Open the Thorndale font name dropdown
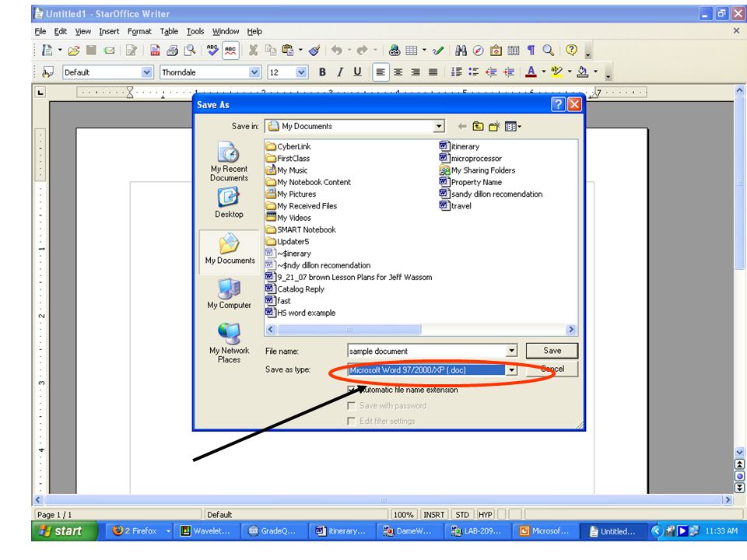 pyautogui.click(x=254, y=72)
